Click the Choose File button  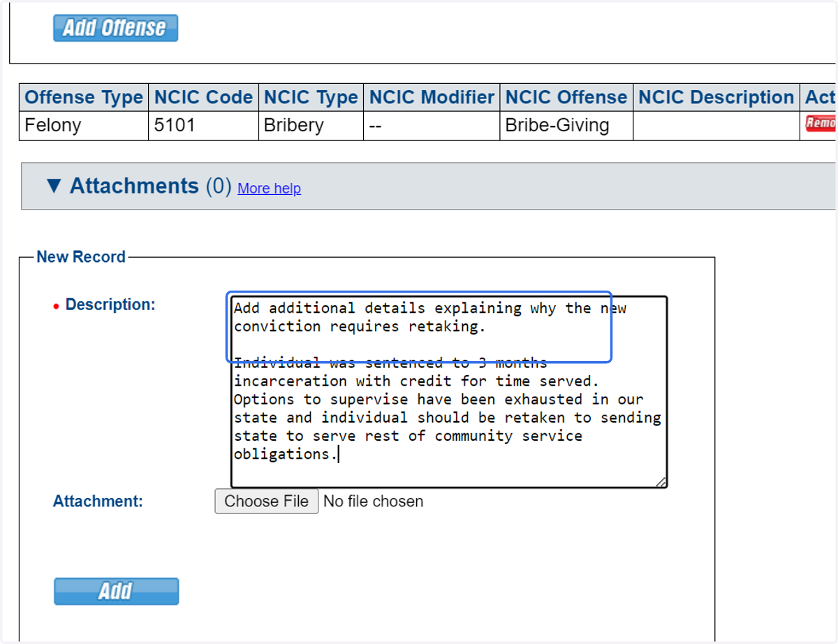pyautogui.click(x=267, y=502)
